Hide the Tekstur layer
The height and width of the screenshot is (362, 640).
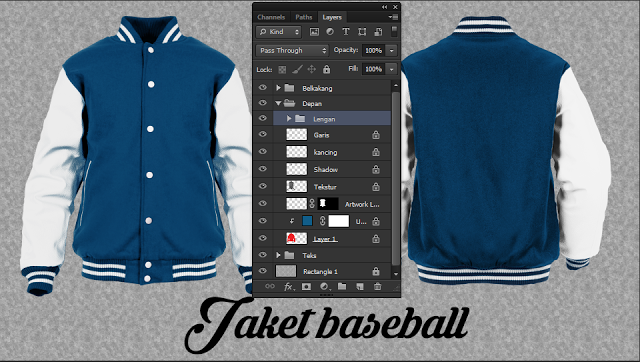click(x=263, y=186)
